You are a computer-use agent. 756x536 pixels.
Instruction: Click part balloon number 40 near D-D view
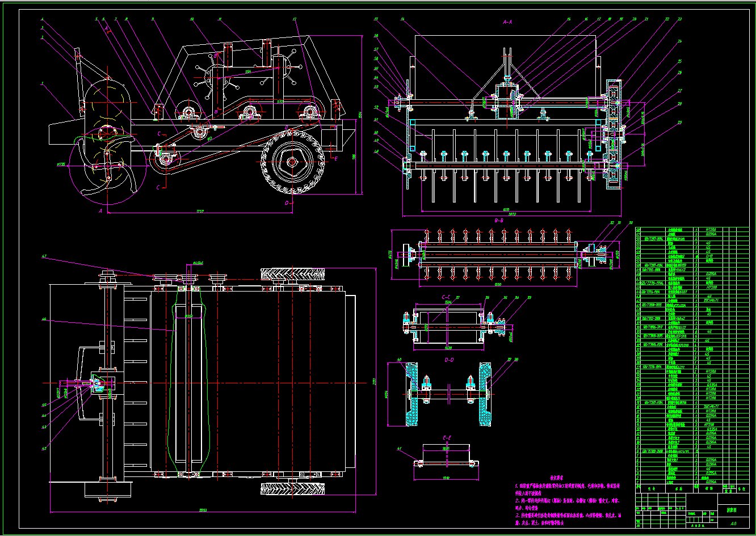(398, 360)
